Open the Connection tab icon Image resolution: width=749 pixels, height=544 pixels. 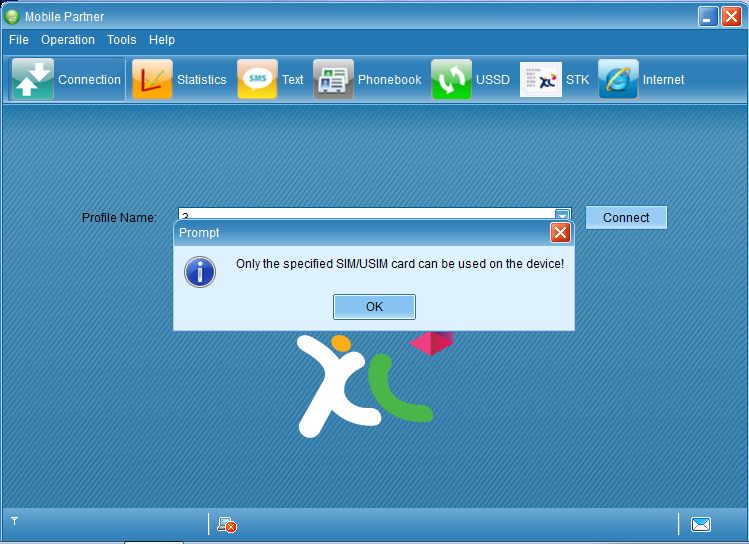coord(32,79)
